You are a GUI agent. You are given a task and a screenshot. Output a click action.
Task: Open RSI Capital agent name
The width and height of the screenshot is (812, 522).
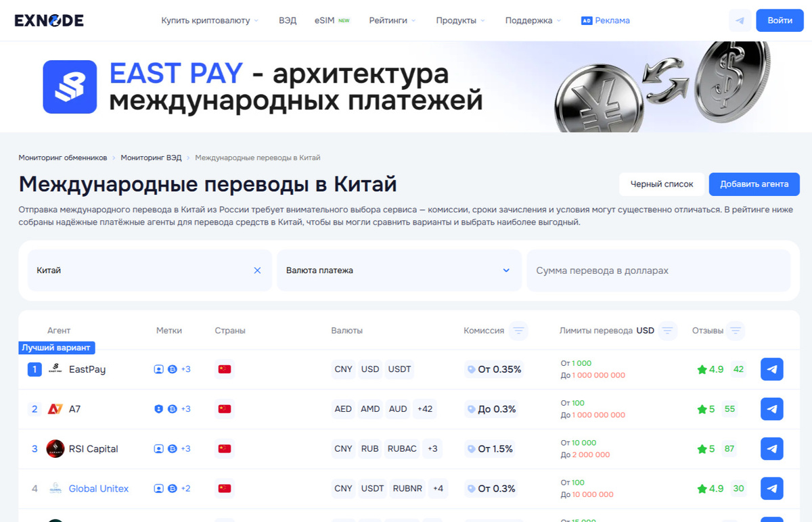(93, 448)
